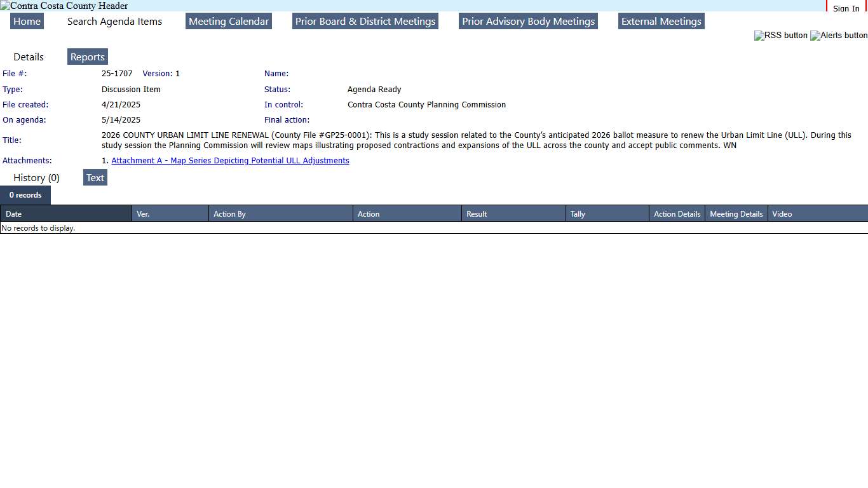The width and height of the screenshot is (868, 488).
Task: Click the Sign In link
Action: (x=846, y=8)
